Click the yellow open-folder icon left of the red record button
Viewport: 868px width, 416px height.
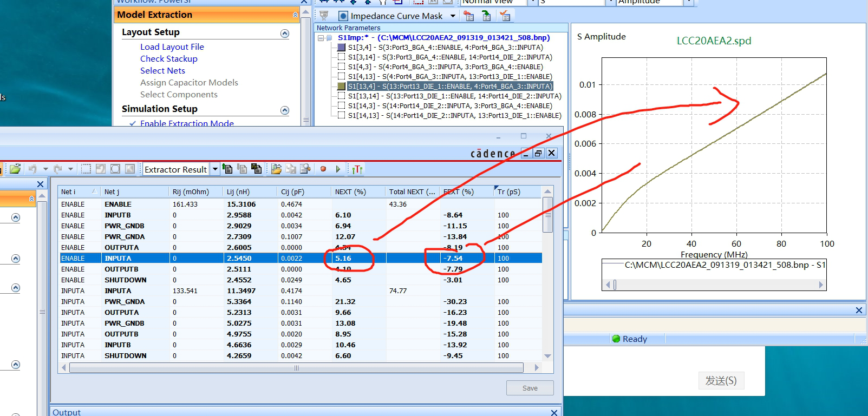point(277,169)
